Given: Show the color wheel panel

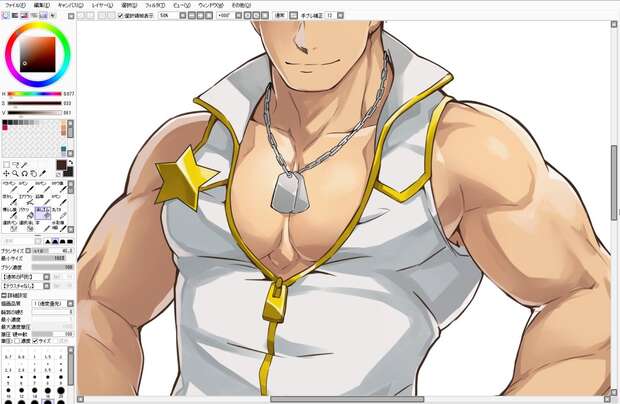Looking at the screenshot, I should click(6, 15).
